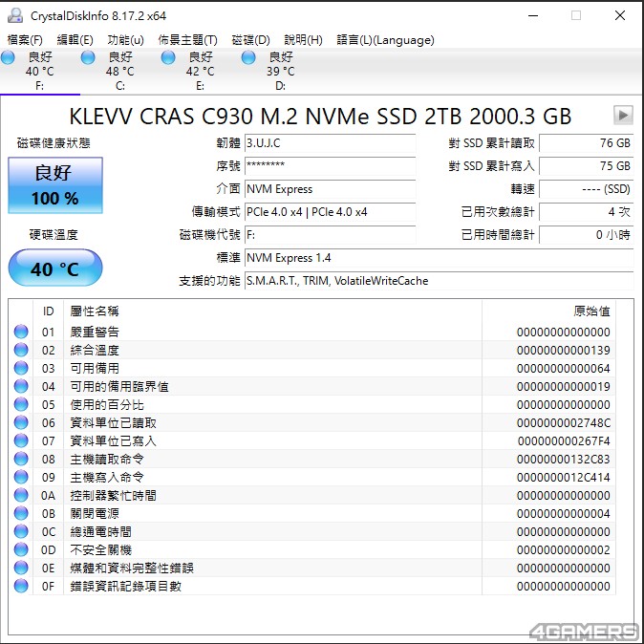Select the C: drive tab at 48 °C
Screen dimensions: 644x644
(x=120, y=71)
